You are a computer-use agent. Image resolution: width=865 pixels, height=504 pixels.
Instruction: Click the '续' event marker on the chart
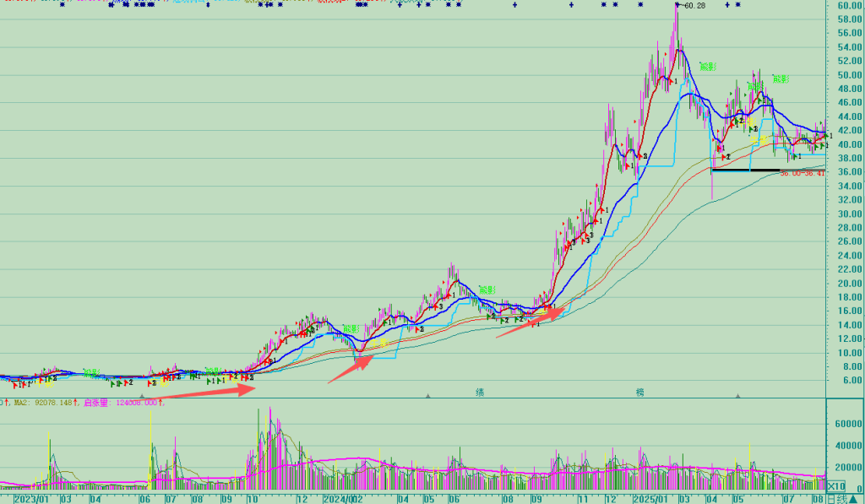[x=480, y=393]
